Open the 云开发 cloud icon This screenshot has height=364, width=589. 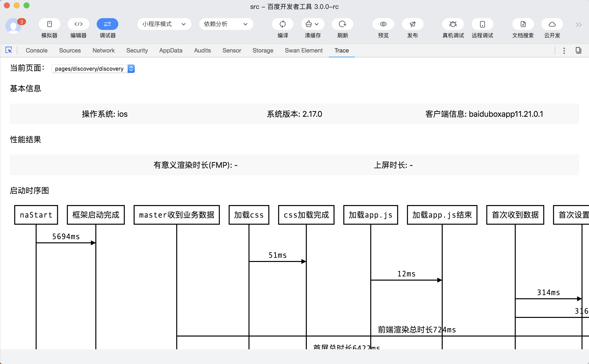click(x=552, y=24)
